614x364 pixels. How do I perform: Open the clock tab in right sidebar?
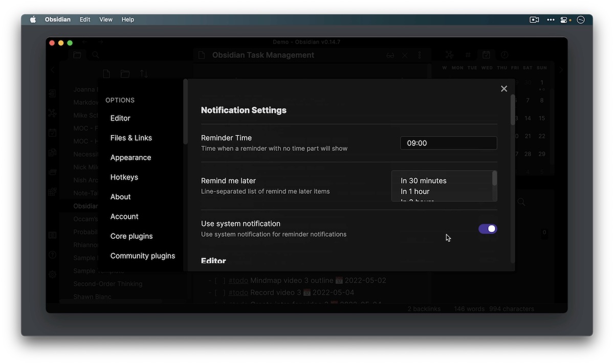[x=505, y=55]
